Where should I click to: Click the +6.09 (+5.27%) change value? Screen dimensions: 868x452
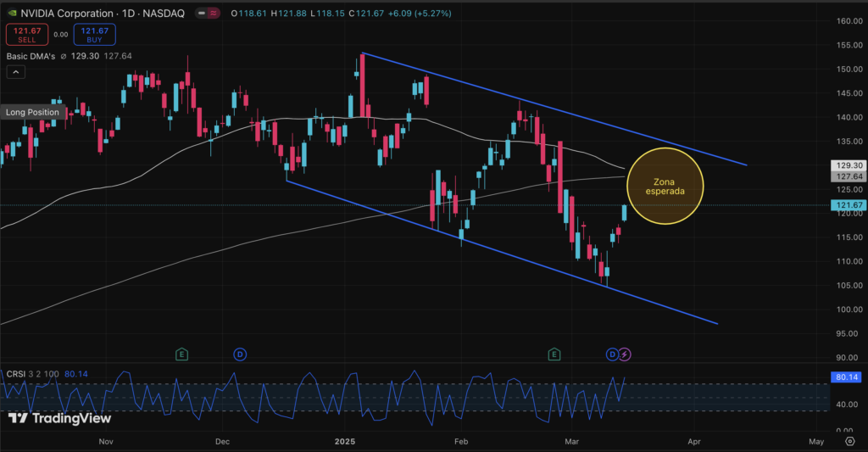click(x=420, y=14)
